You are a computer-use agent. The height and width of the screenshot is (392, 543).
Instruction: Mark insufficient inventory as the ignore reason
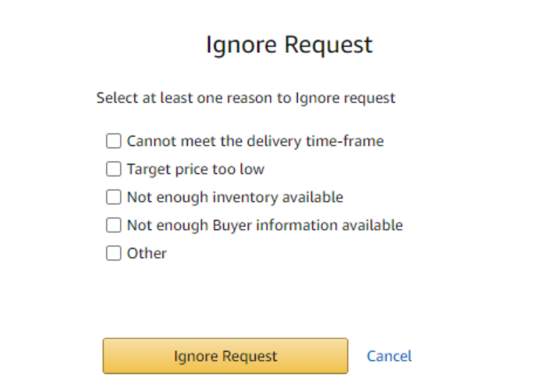tap(114, 197)
